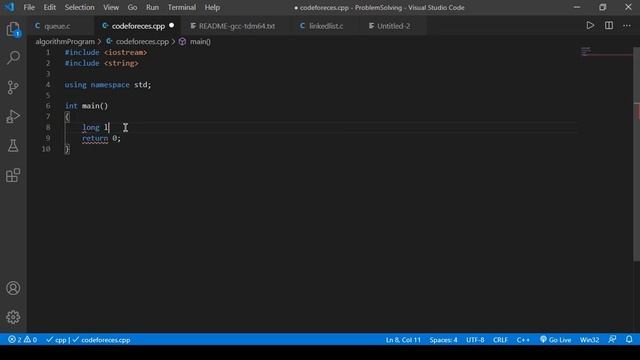Viewport: 640px width, 360px height.
Task: Place cursor on the #include <iostream> line
Action: (106, 53)
